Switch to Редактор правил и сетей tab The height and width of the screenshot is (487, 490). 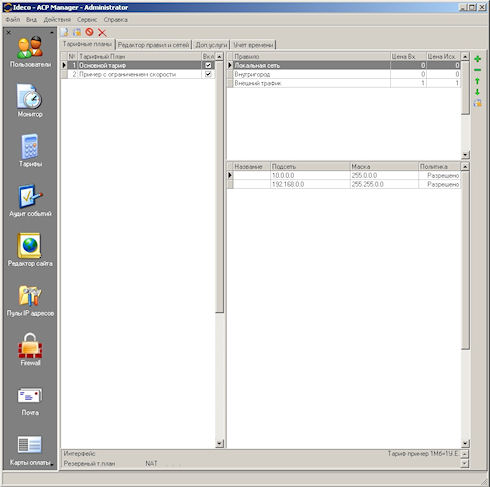click(153, 45)
